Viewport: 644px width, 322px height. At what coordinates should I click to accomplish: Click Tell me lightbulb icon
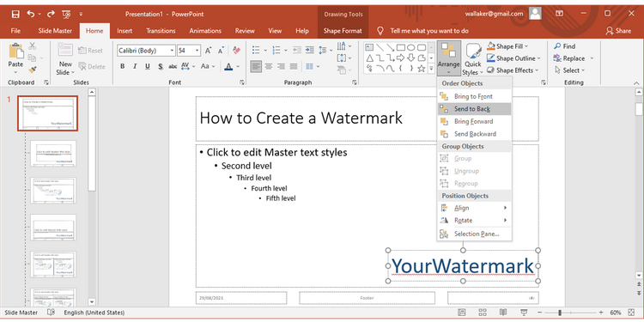(380, 31)
